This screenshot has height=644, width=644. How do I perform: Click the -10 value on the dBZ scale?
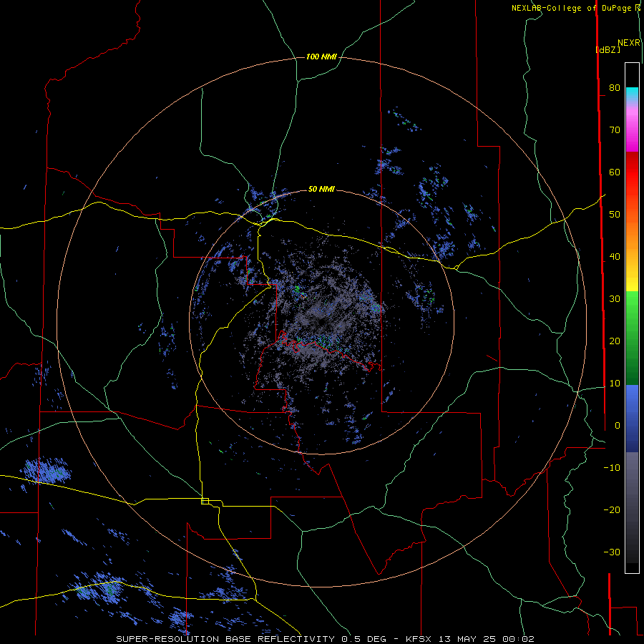coord(612,468)
